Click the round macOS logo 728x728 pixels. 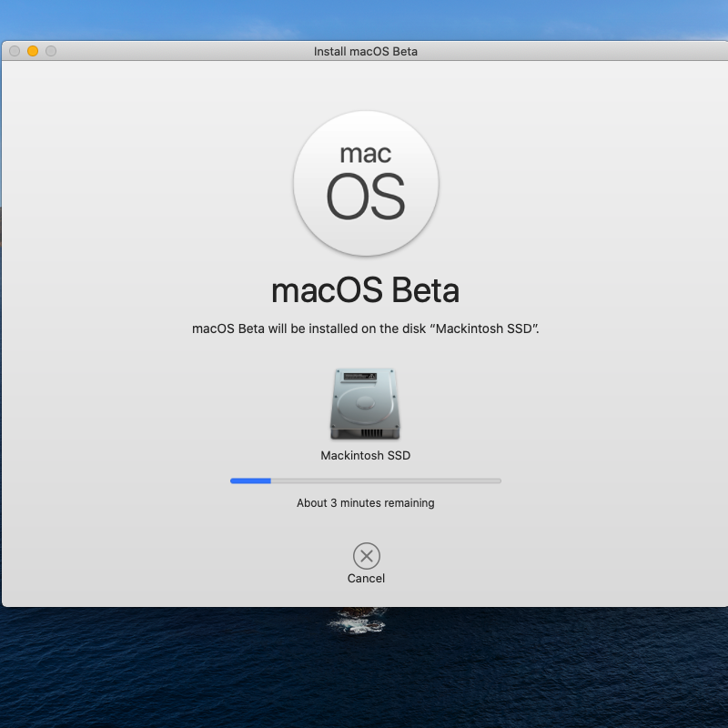[x=366, y=183]
